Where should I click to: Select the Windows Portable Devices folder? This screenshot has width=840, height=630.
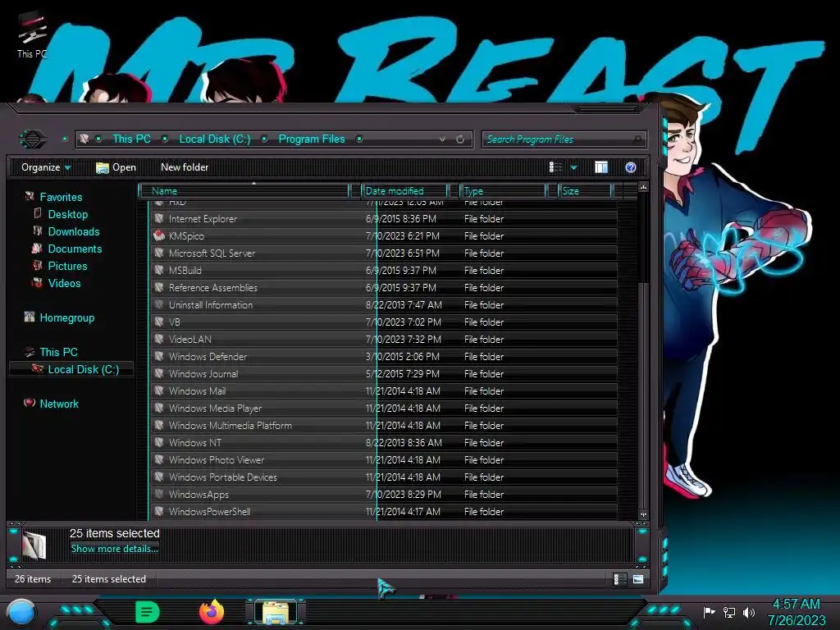click(384, 477)
